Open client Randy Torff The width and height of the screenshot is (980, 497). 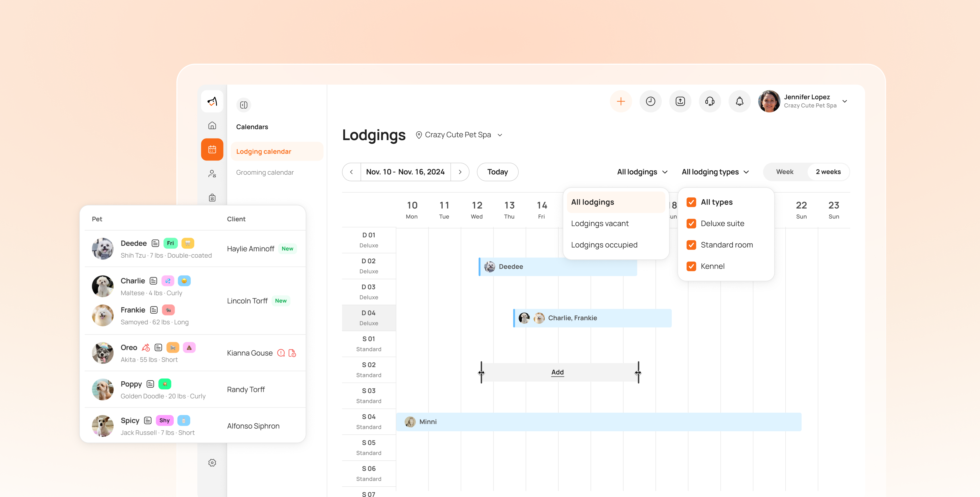[x=246, y=389]
